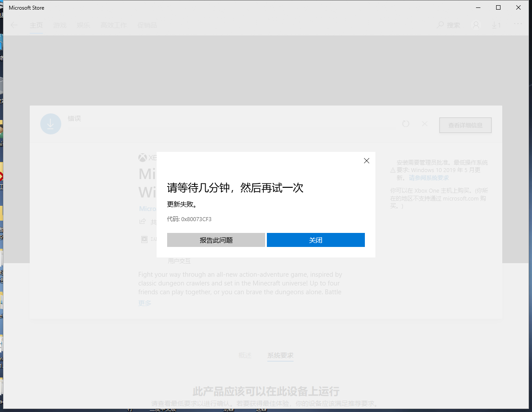The height and width of the screenshot is (412, 532).
Task: Close the error dialog with 关闭 button
Action: pos(315,240)
